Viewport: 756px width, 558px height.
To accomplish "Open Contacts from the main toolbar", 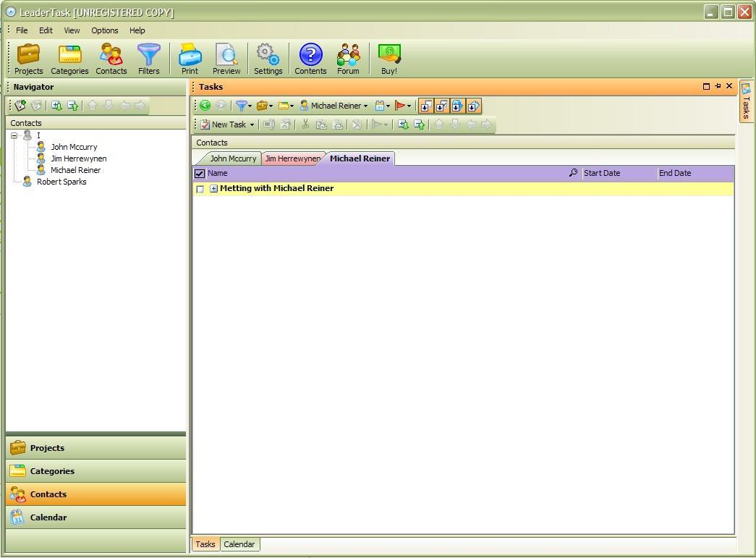I will click(x=111, y=59).
